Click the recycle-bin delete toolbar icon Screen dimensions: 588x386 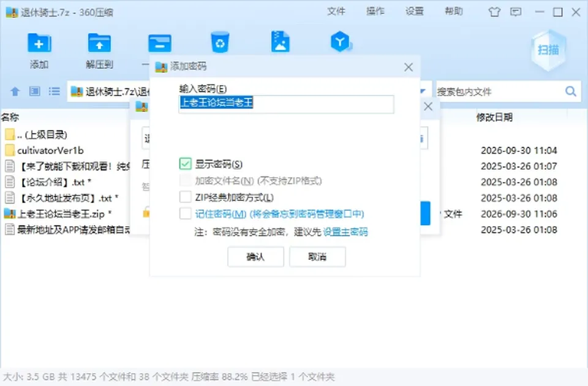point(220,42)
